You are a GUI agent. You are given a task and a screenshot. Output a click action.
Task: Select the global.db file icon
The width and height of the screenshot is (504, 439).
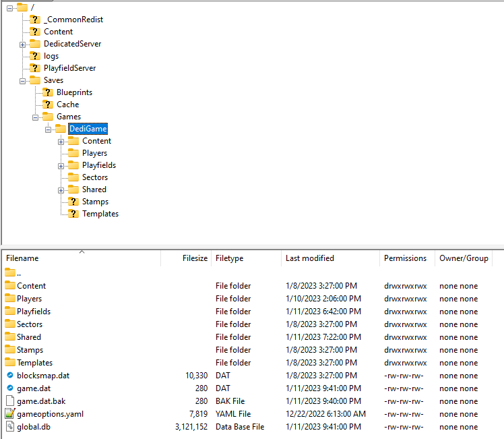[x=10, y=426]
